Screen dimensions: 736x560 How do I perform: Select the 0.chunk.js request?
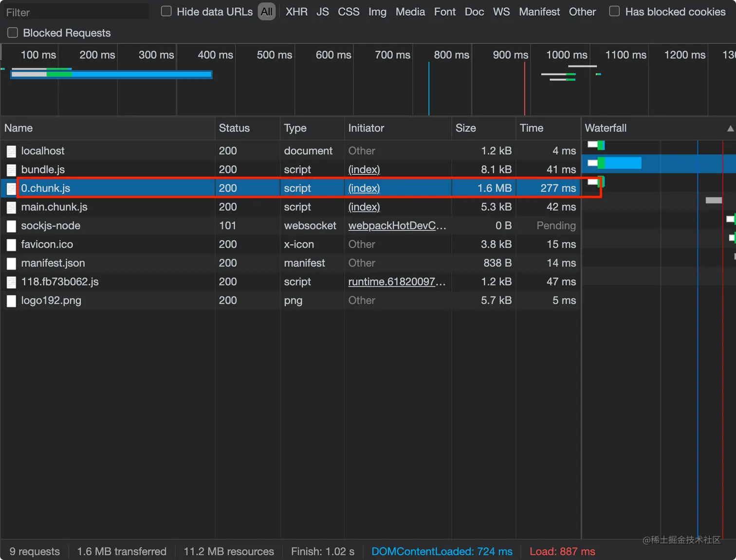[291, 188]
